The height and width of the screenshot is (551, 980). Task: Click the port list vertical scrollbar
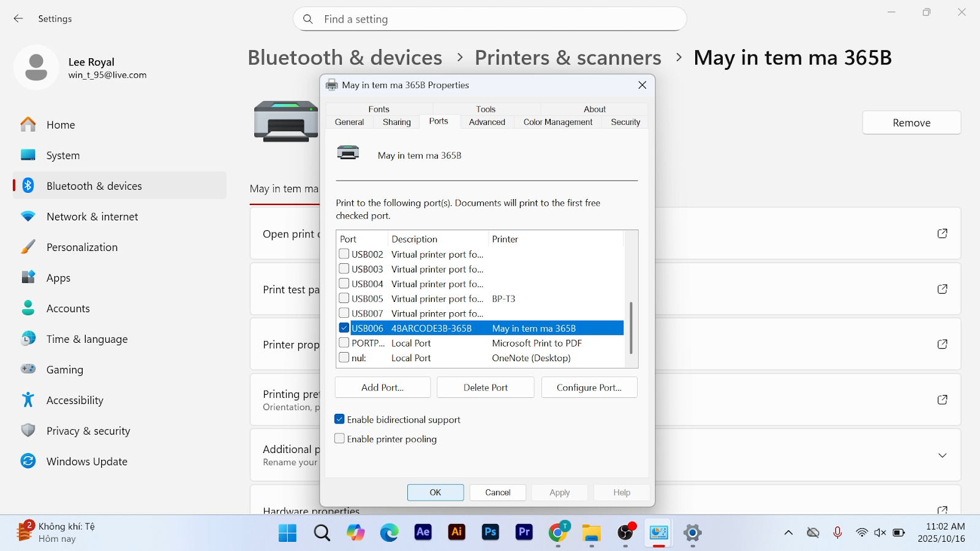[631, 328]
